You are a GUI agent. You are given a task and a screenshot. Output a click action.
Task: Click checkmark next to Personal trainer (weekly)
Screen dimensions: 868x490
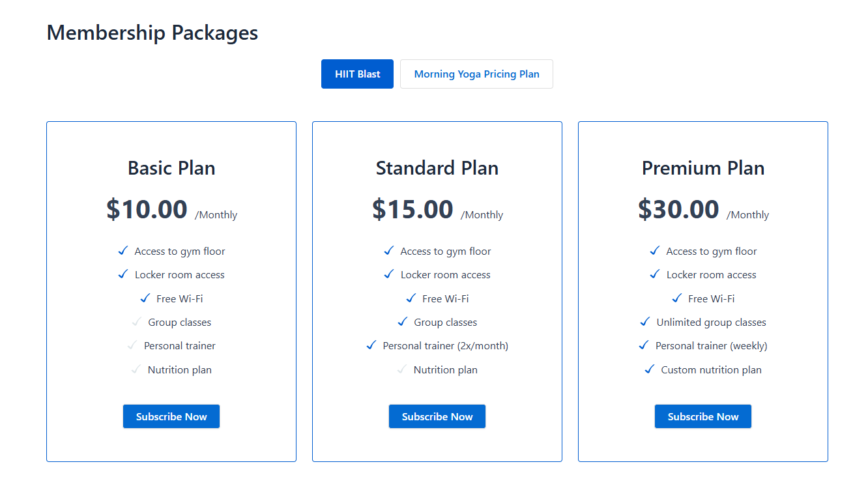point(644,345)
